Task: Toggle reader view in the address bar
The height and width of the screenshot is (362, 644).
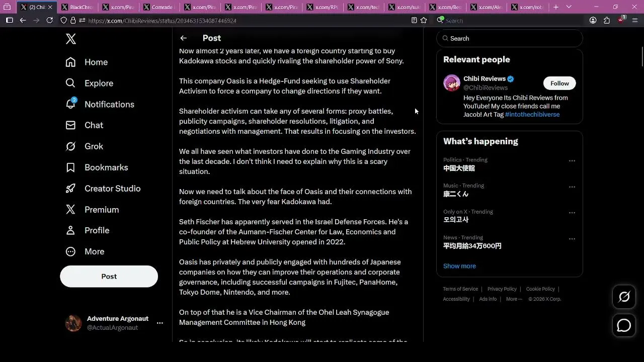Action: point(414,20)
